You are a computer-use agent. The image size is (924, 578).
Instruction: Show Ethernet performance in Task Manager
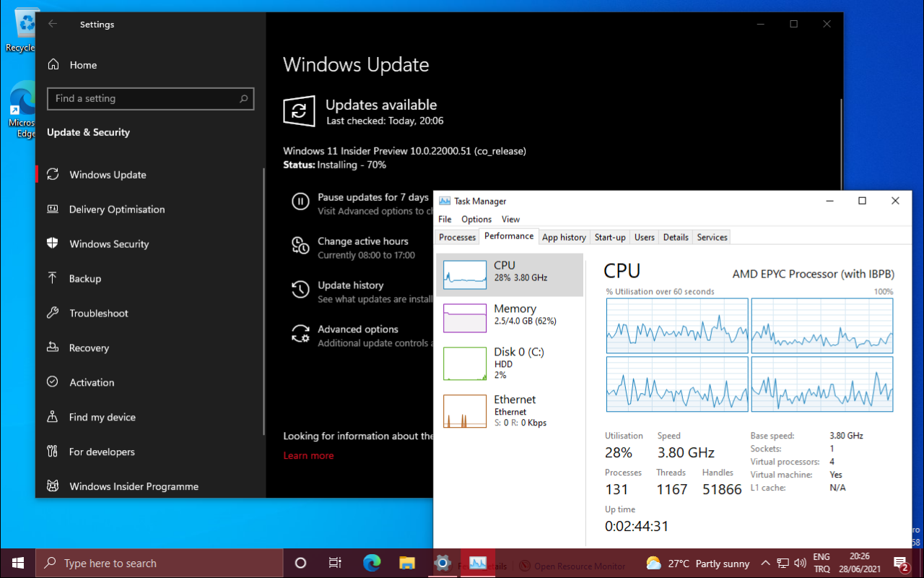tap(510, 410)
